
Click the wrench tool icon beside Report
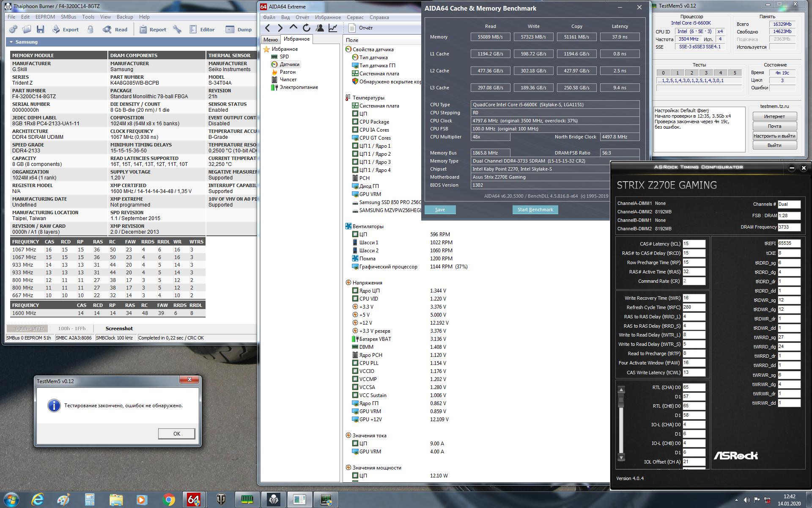[x=177, y=29]
